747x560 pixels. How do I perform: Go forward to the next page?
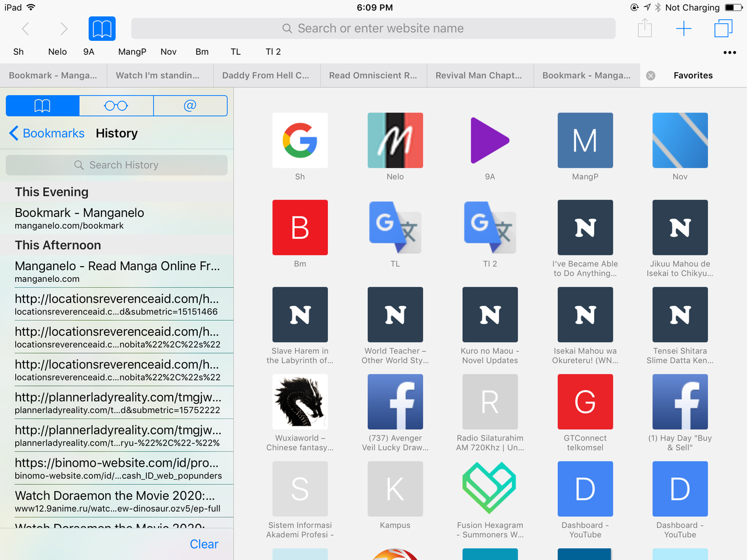(x=64, y=29)
